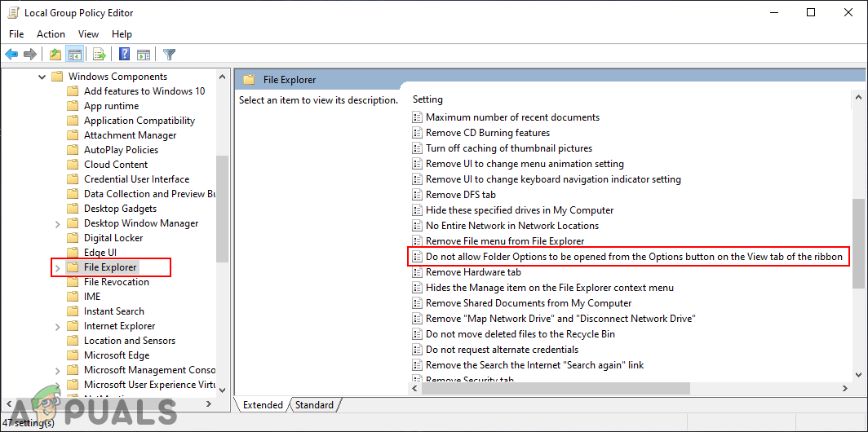Click policy icon beside Maximum number of recent documents
Image resolution: width=868 pixels, height=432 pixels.
tap(418, 117)
